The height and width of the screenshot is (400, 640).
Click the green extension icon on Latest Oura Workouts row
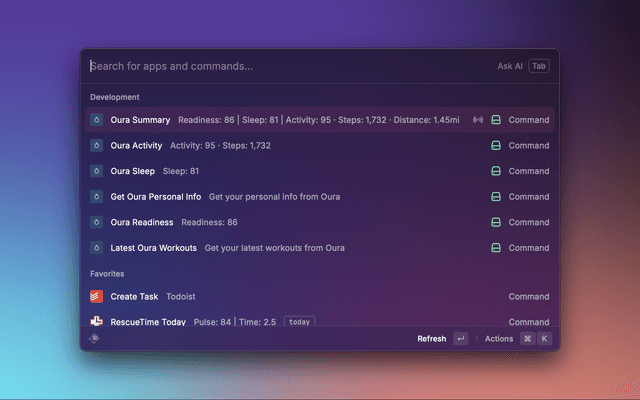tap(496, 248)
